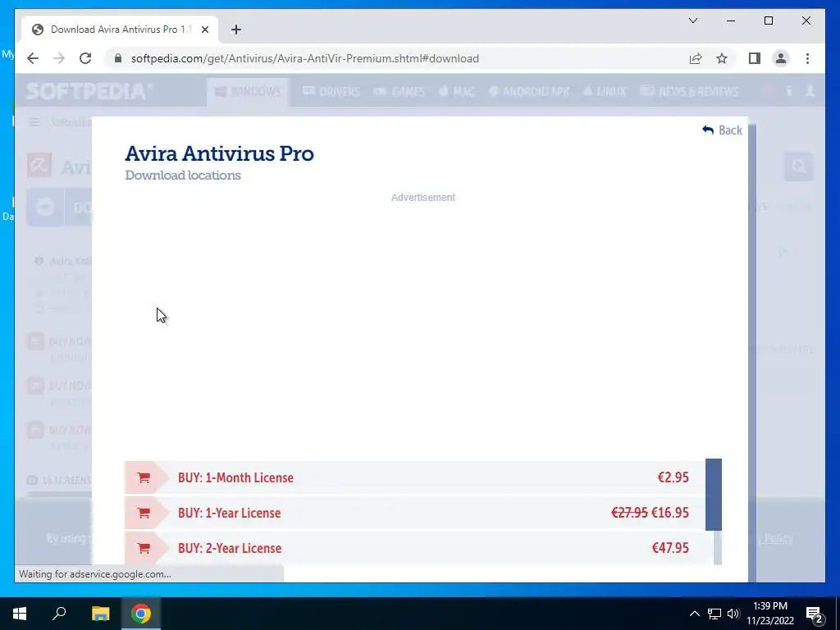Open the Linux category on Softpedia
The height and width of the screenshot is (630, 840).
pyautogui.click(x=605, y=92)
